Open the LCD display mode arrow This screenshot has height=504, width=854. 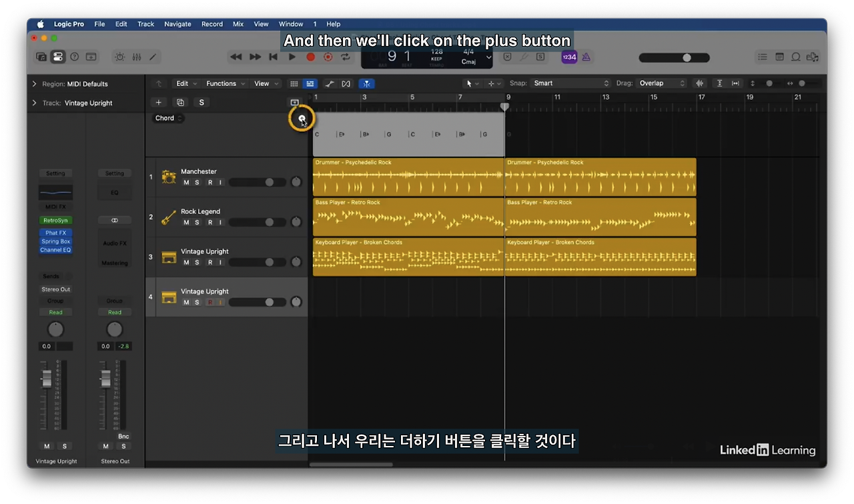489,57
